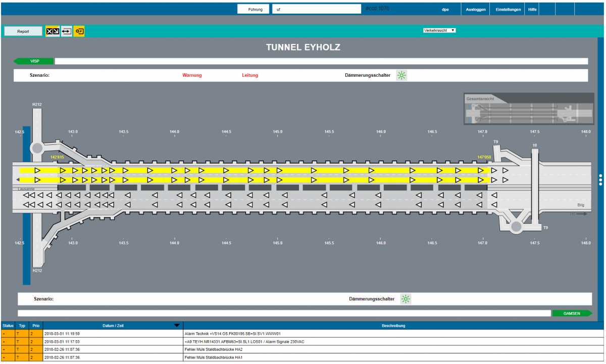The width and height of the screenshot is (606, 364).
Task: Open the Einstellungen menu
Action: click(x=508, y=9)
